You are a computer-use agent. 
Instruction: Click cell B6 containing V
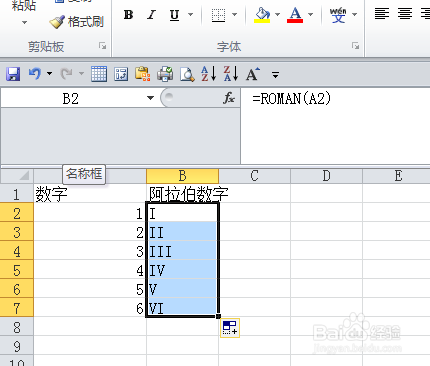[x=183, y=288]
